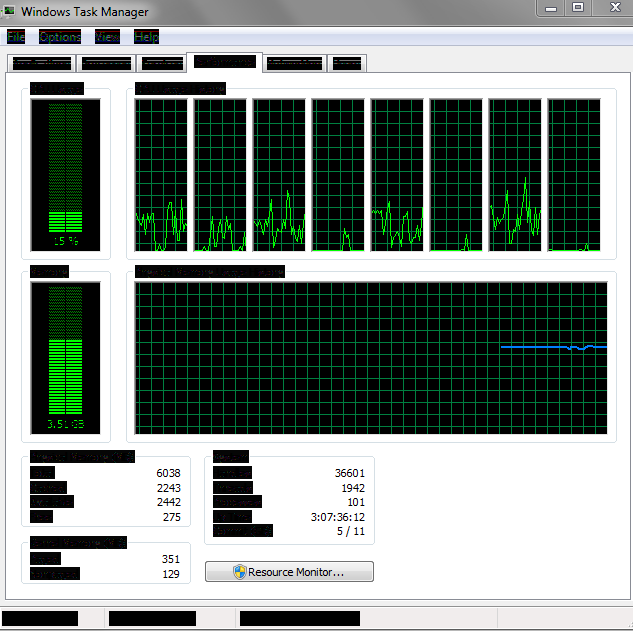Screen dimensions: 633x631
Task: Open the Options menu
Action: 60,37
